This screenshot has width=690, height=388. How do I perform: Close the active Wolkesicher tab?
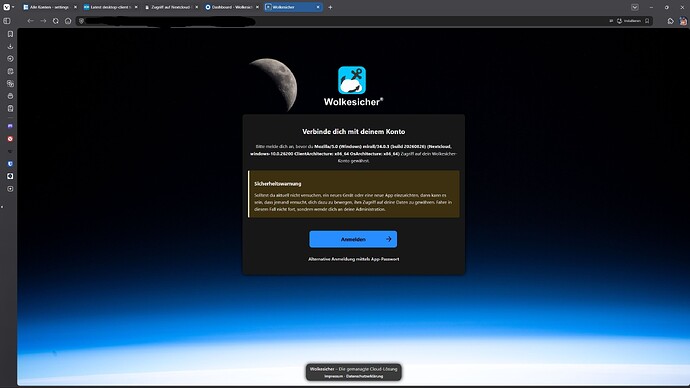click(x=318, y=7)
